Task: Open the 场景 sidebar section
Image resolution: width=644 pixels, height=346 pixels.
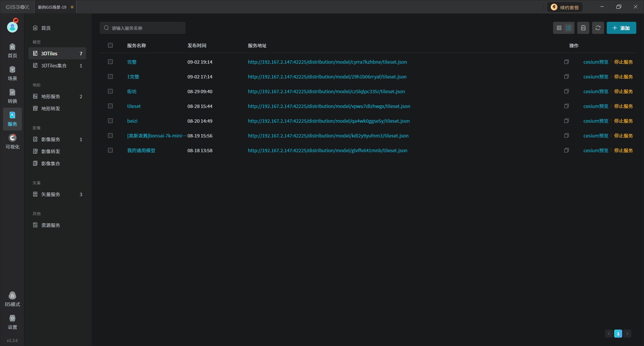Action: pyautogui.click(x=12, y=73)
